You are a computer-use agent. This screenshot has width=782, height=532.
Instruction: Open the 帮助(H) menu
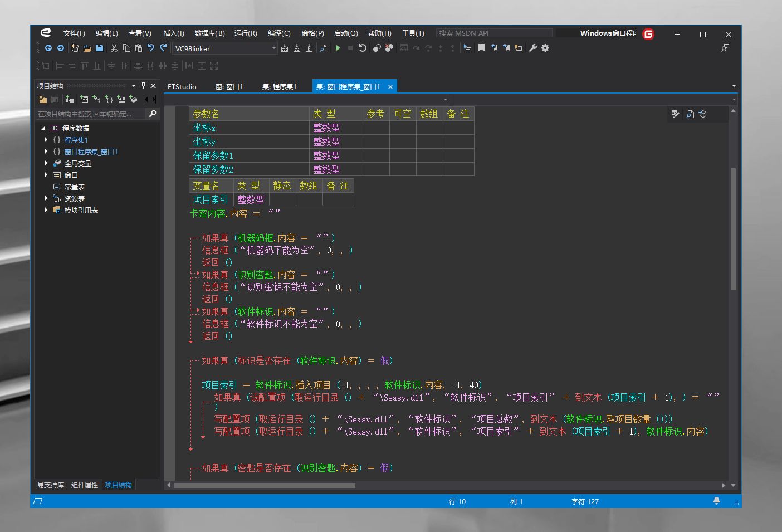pyautogui.click(x=379, y=33)
